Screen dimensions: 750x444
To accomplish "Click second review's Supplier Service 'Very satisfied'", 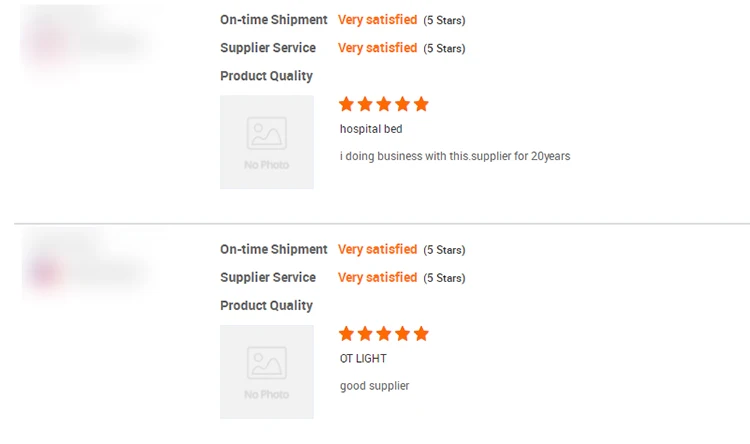I will (x=377, y=278).
